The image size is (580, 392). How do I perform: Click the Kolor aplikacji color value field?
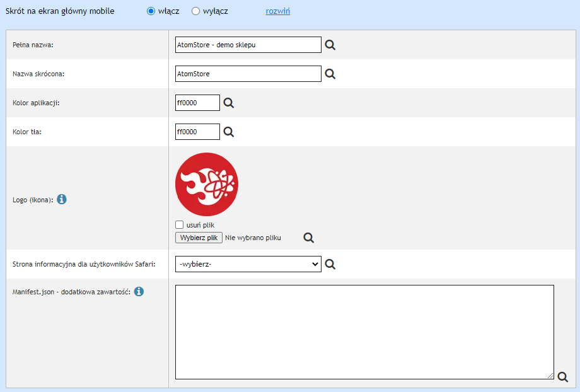(x=197, y=103)
